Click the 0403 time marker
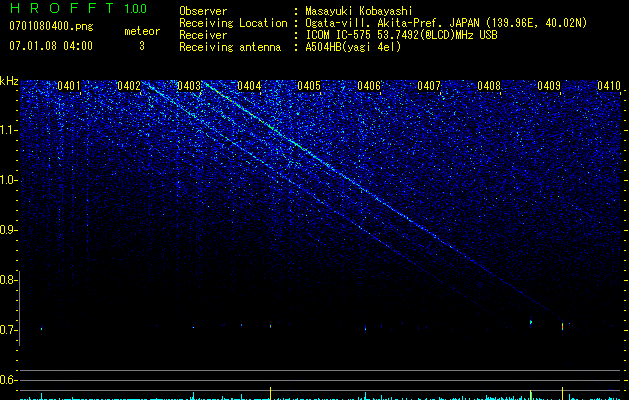This screenshot has height=400, width=629. [189, 86]
